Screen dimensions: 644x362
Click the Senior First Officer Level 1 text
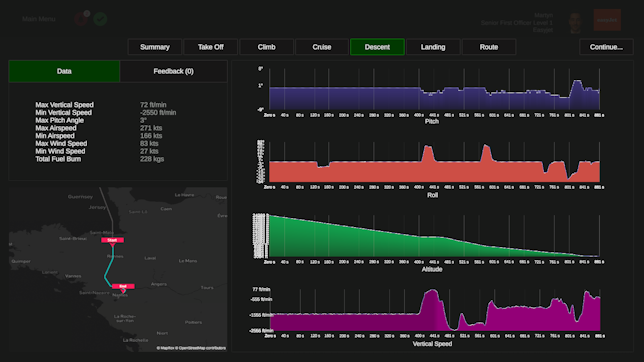(516, 23)
